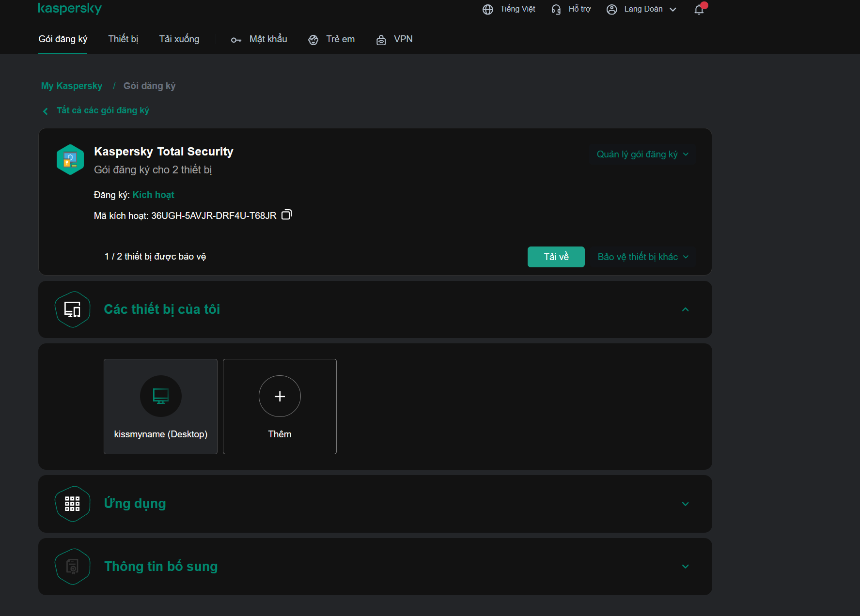Expand Thông tin bổ sung section chevron
Image resolution: width=860 pixels, height=616 pixels.
pyautogui.click(x=685, y=567)
